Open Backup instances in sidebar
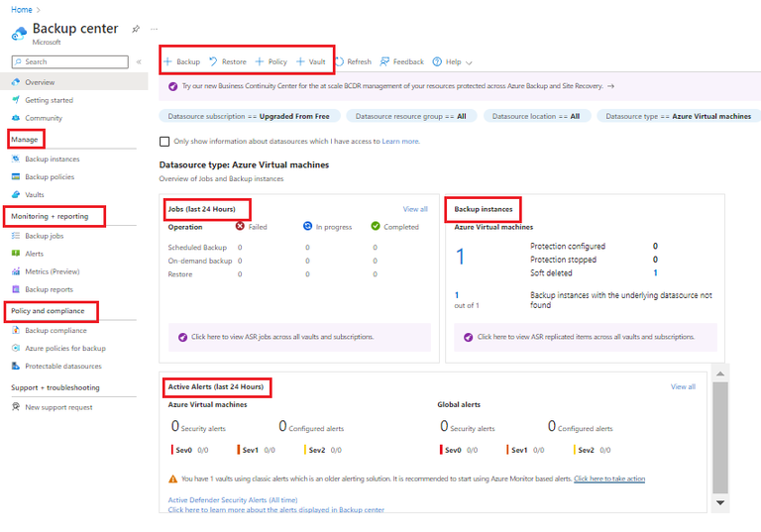Image resolution: width=761 pixels, height=532 pixels. point(52,159)
